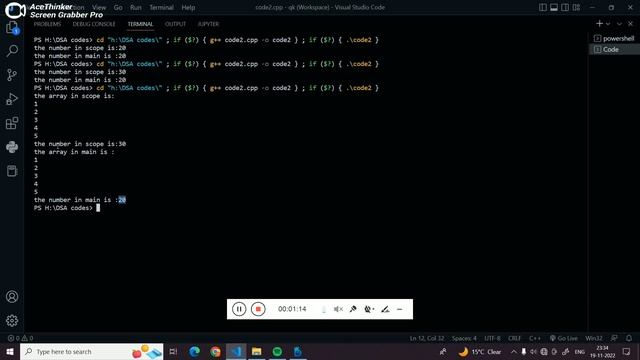Switch to the OUTPUT tab
Viewport: 640px width, 360px height.
(176, 24)
